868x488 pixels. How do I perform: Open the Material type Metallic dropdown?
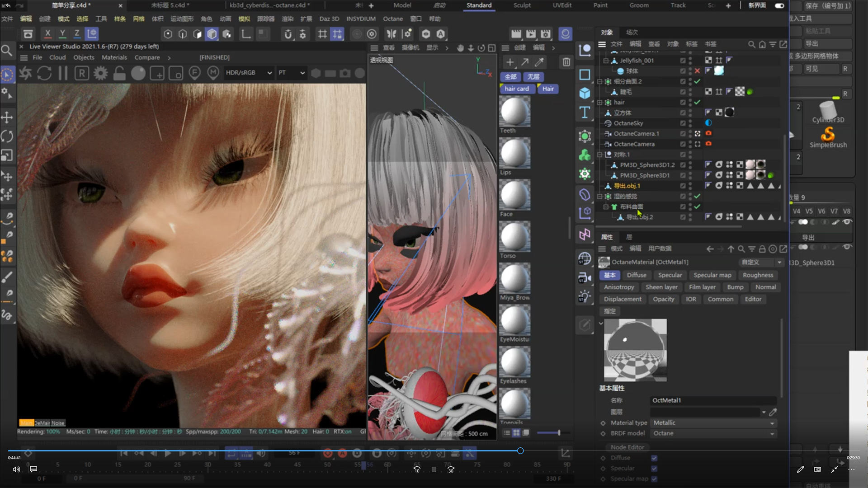tap(713, 423)
